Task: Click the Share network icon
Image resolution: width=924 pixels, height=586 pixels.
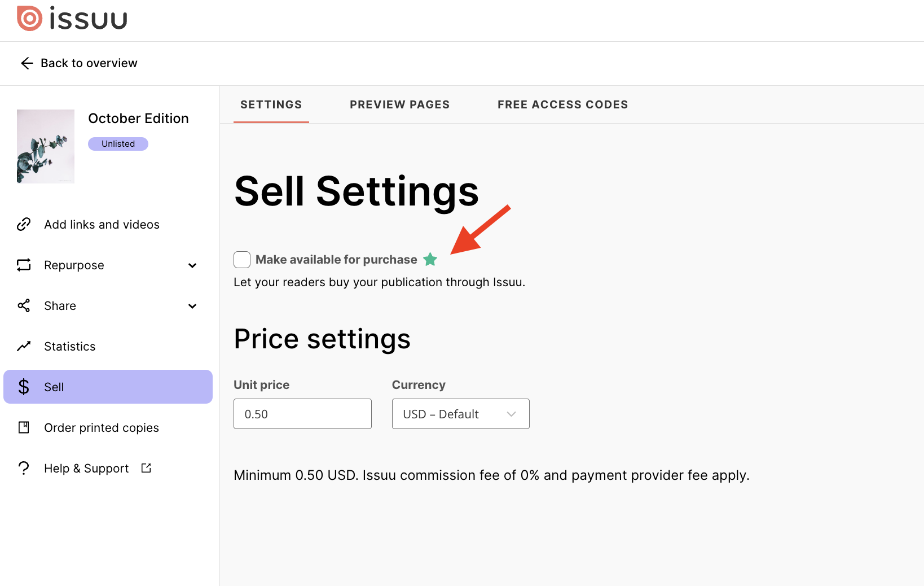Action: [x=23, y=305]
